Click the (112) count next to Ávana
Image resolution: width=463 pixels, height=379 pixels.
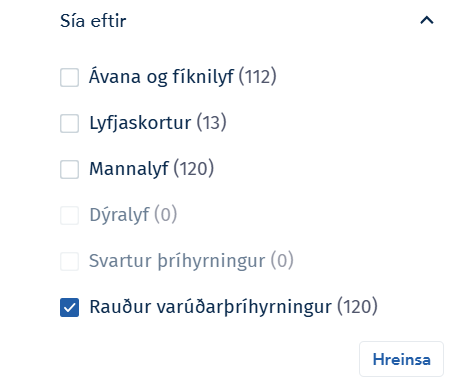coord(258,76)
